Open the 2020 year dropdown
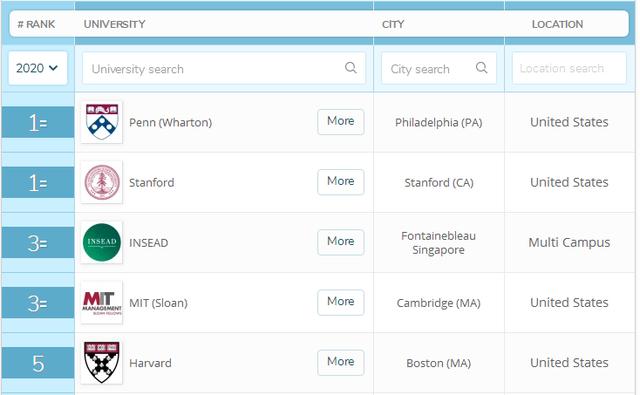Image resolution: width=640 pixels, height=395 pixels. (x=38, y=68)
